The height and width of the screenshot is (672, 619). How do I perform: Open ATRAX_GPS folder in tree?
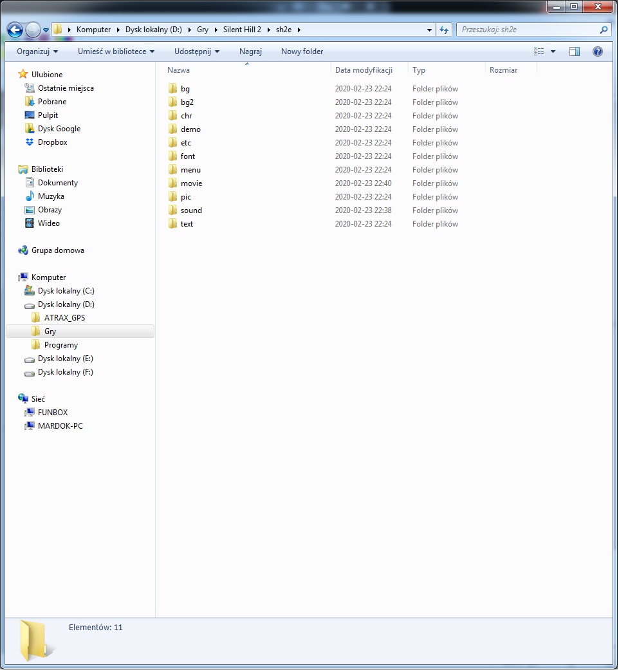pyautogui.click(x=65, y=317)
